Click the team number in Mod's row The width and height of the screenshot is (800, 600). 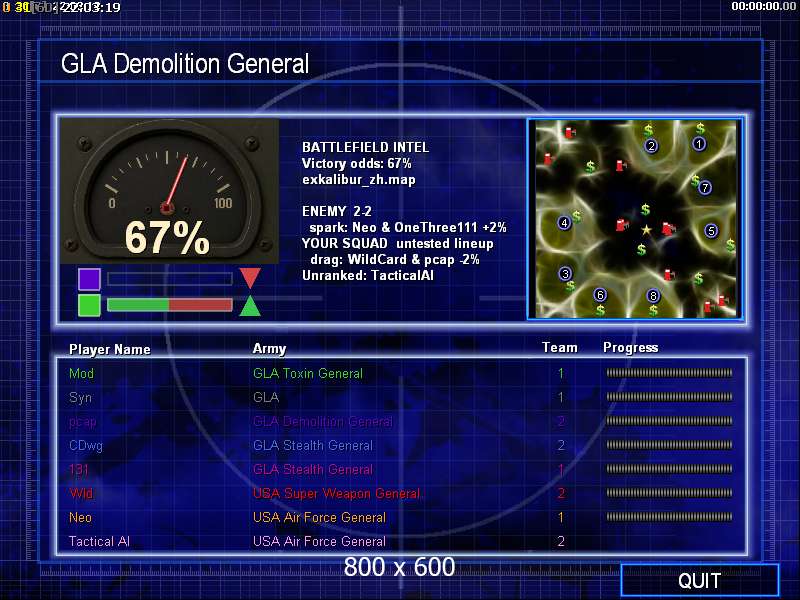point(561,373)
